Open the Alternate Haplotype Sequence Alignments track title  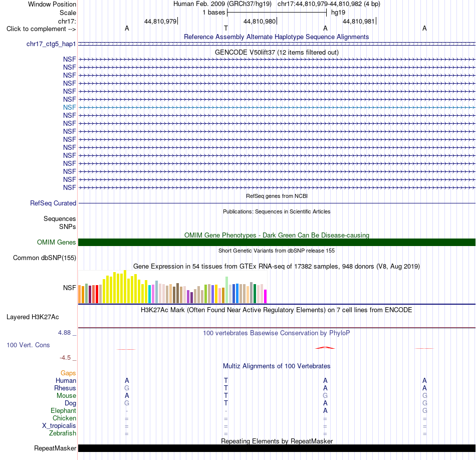coord(277,37)
